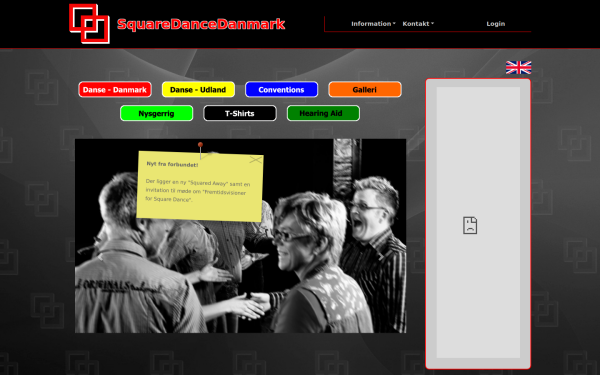The width and height of the screenshot is (600, 375).
Task: Close the yellow sticky note with X
Action: pos(256,160)
